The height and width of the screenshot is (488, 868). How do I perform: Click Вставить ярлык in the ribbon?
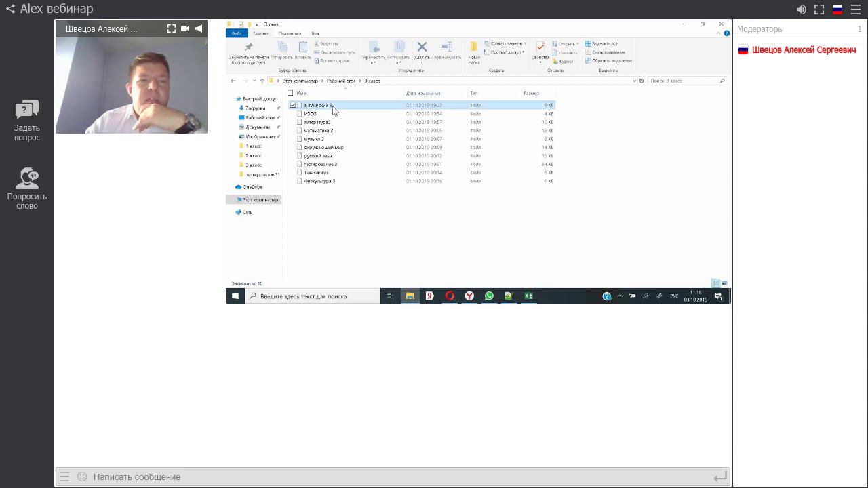(x=332, y=60)
